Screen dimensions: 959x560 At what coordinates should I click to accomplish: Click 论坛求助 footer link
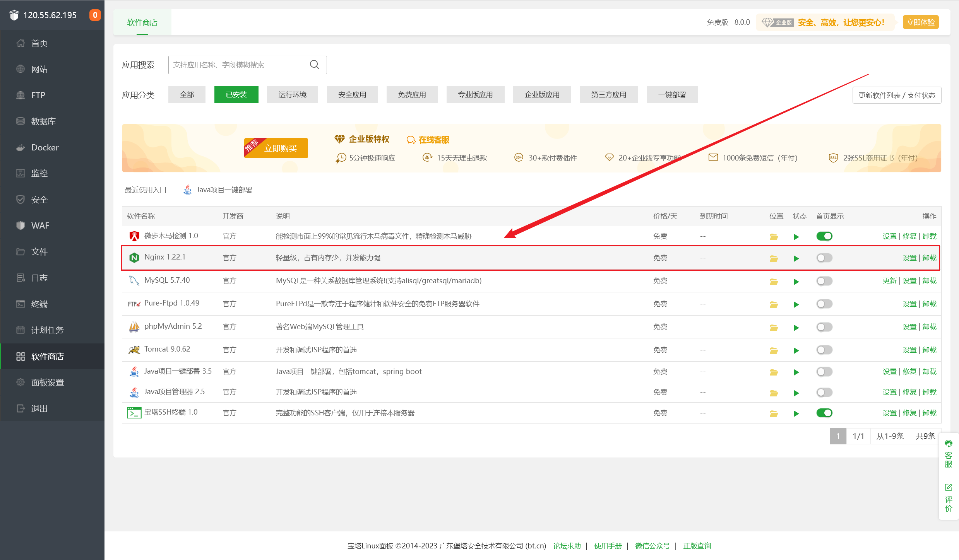(x=567, y=546)
